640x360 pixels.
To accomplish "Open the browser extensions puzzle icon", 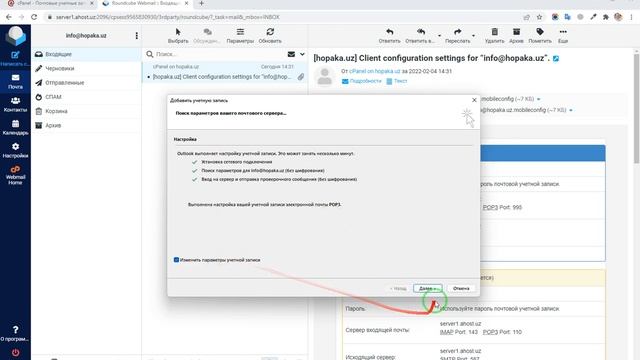I will point(606,17).
